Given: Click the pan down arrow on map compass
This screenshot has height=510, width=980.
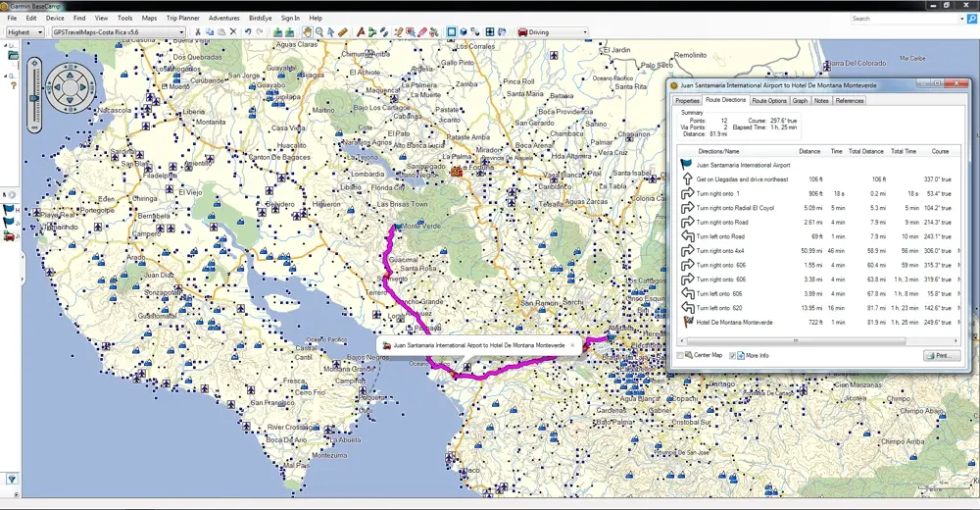Looking at the screenshot, I should click(70, 101).
